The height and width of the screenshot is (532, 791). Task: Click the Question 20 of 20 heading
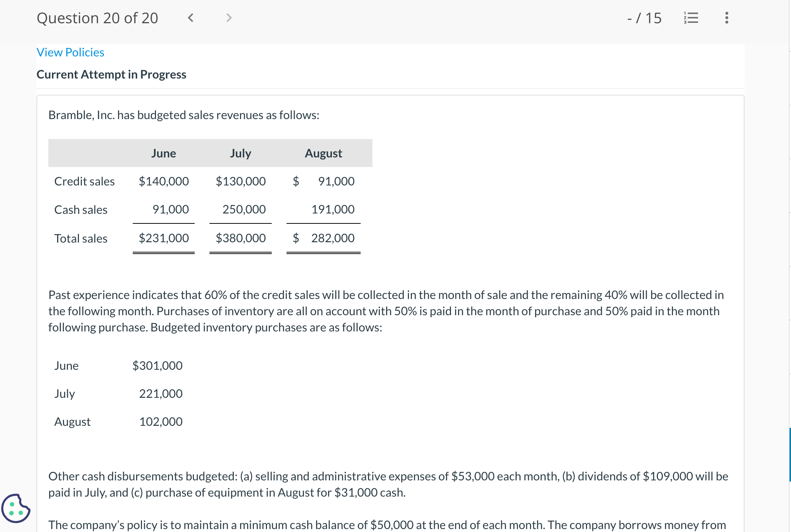point(97,18)
